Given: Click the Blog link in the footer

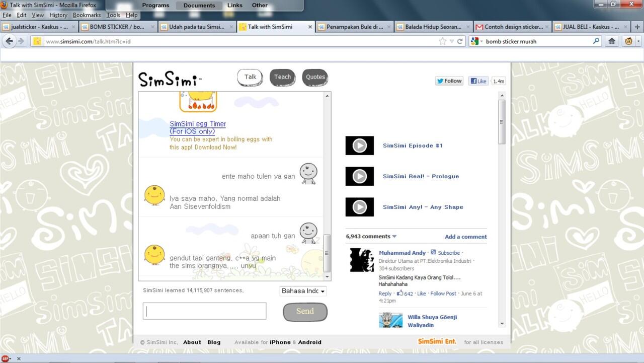Looking at the screenshot, I should pyautogui.click(x=214, y=342).
